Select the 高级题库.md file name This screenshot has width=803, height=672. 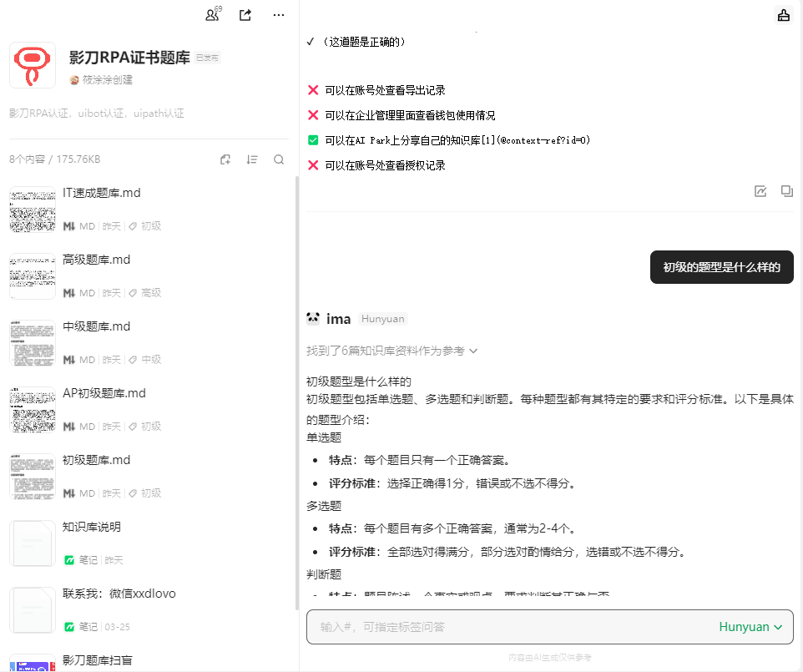pyautogui.click(x=96, y=260)
